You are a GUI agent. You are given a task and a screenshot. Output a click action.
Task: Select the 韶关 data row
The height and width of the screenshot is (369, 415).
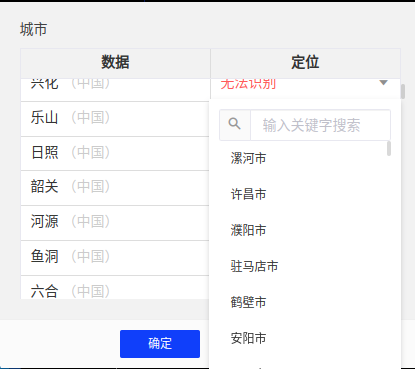115,188
